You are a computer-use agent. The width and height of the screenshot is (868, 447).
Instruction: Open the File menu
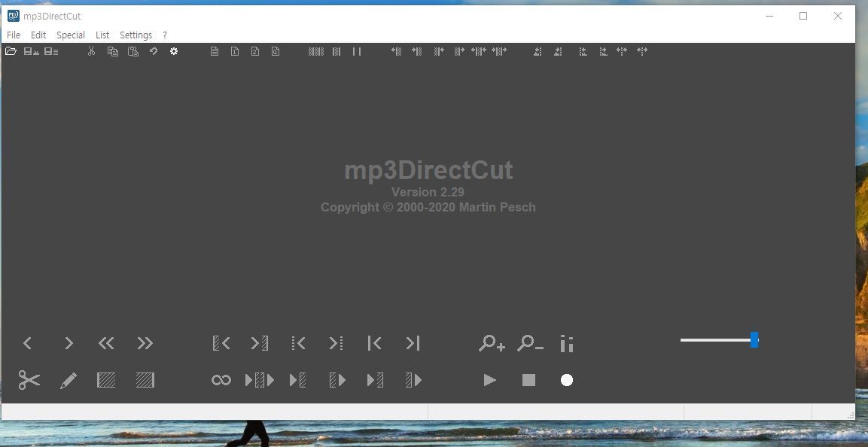[x=14, y=35]
